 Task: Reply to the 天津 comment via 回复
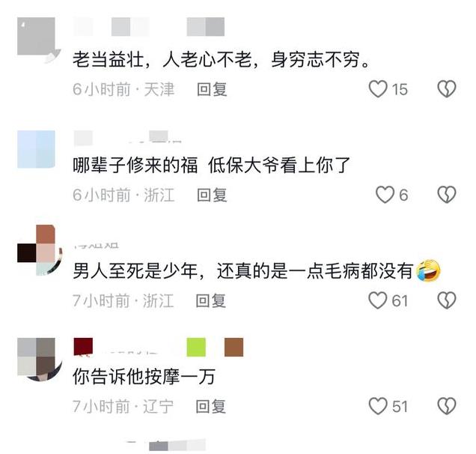click(x=212, y=89)
